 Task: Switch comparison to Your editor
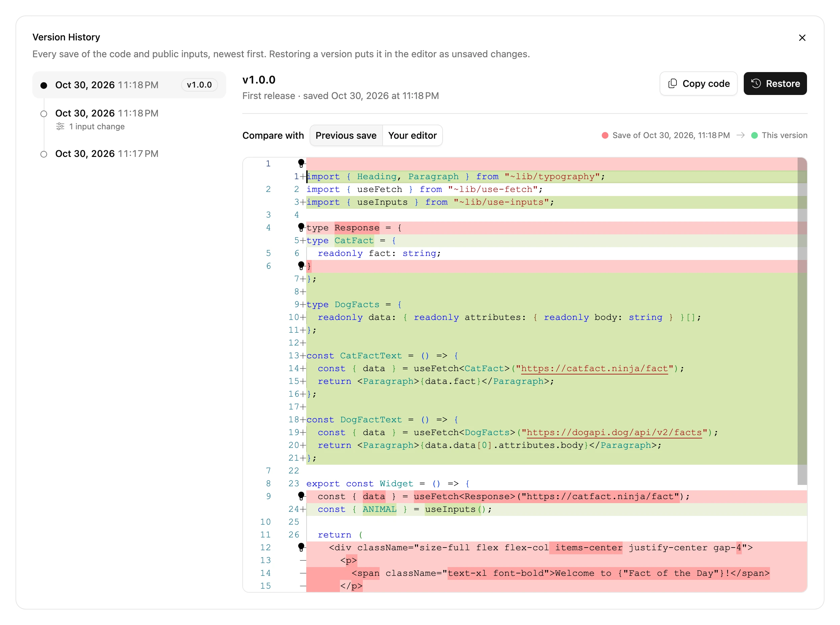[412, 135]
